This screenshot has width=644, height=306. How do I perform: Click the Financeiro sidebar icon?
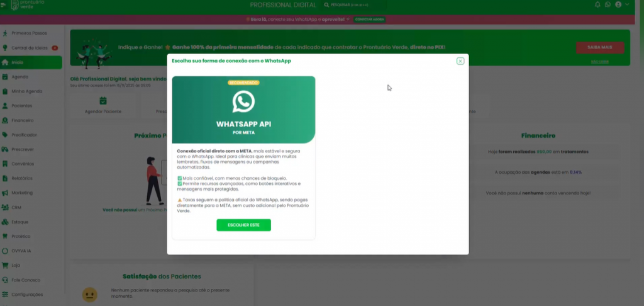click(5, 120)
